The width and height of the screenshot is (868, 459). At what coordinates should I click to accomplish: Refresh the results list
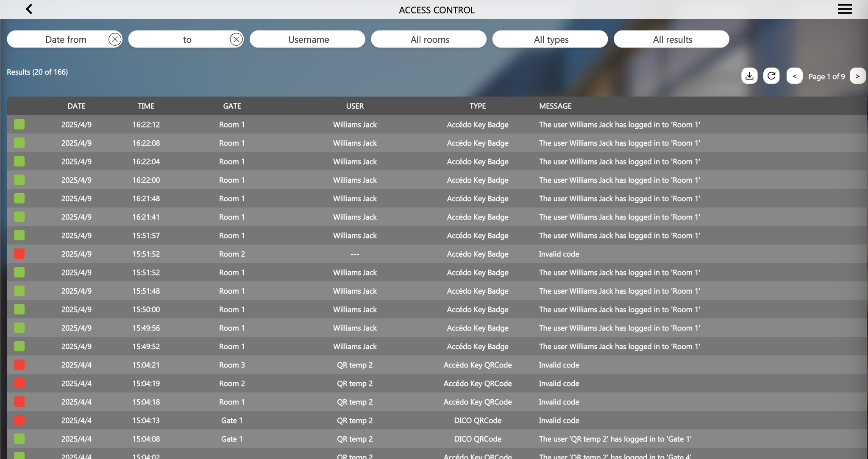771,76
